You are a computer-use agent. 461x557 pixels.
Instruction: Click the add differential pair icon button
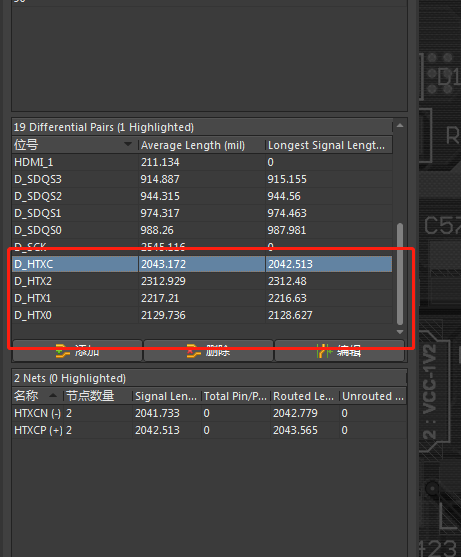point(77,351)
